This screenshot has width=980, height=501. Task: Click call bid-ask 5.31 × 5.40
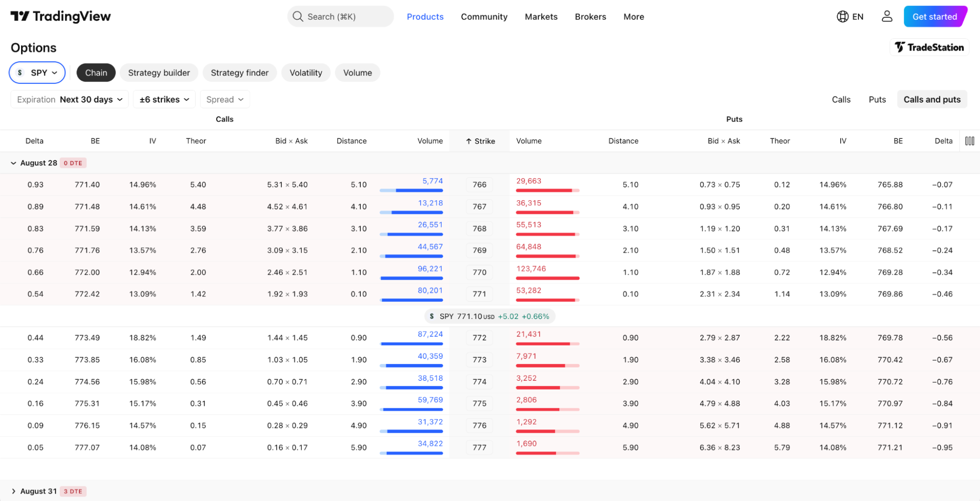point(287,185)
